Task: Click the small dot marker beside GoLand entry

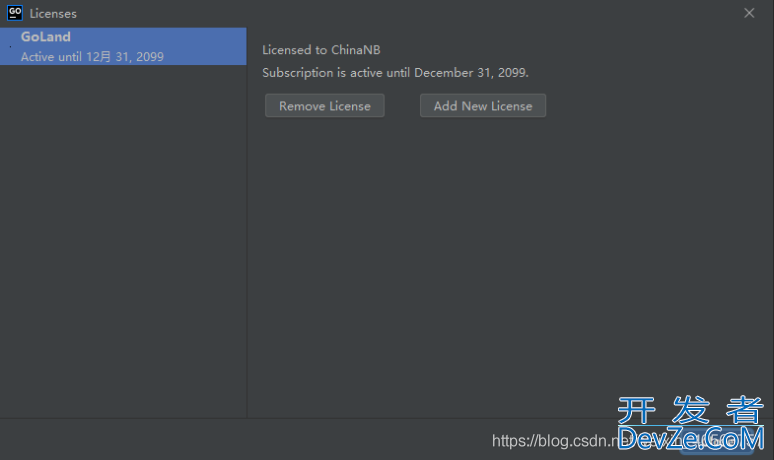Action: coord(10,46)
